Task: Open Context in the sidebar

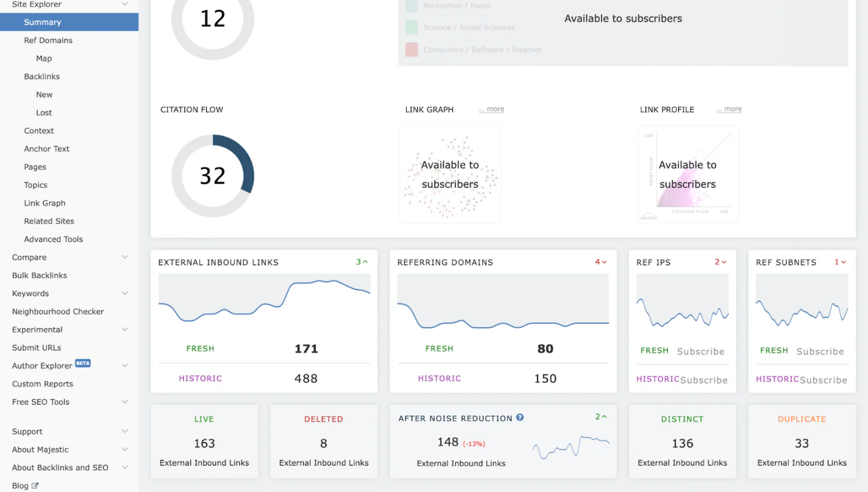Action: [x=39, y=131]
